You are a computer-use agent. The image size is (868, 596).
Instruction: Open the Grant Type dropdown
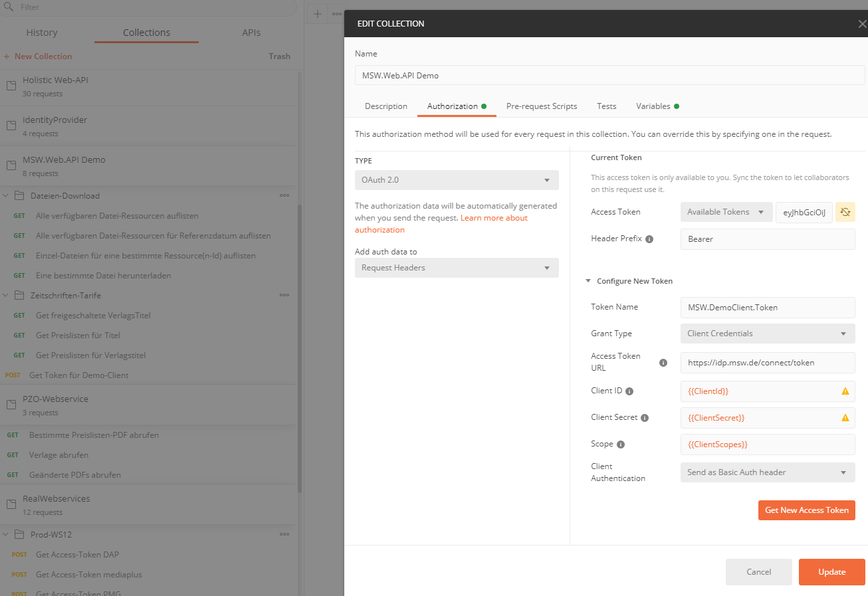[x=767, y=334]
